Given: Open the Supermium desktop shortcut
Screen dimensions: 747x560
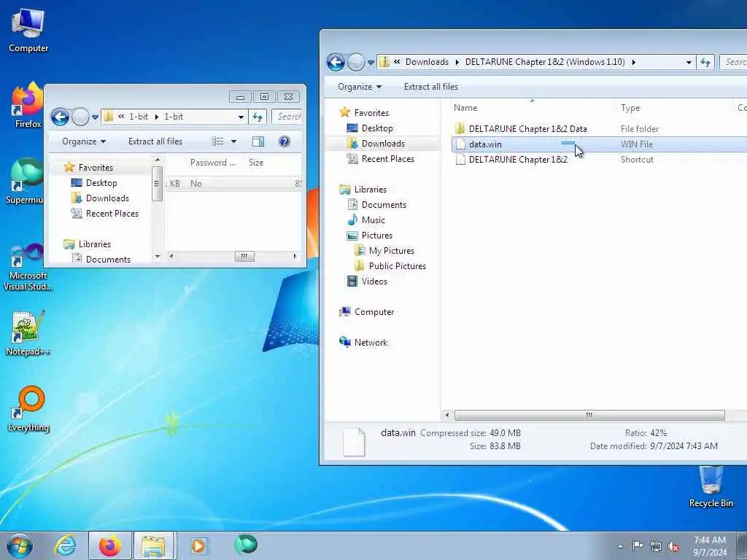Looking at the screenshot, I should 25,181.
